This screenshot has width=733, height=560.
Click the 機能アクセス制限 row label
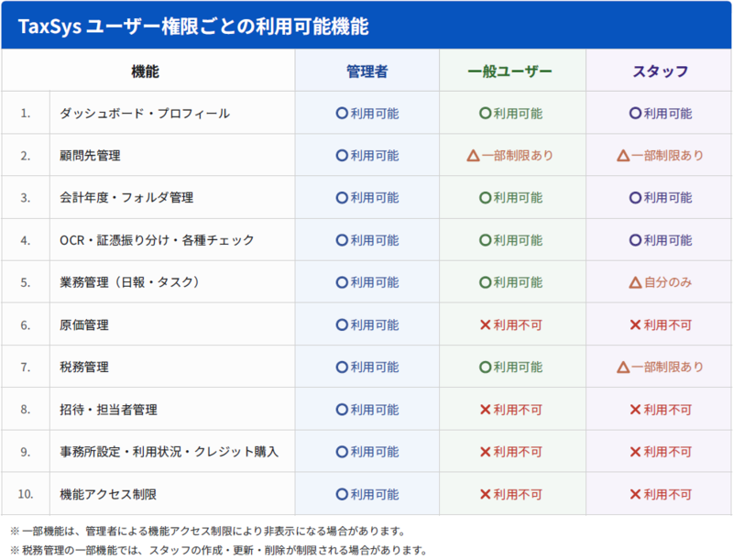coord(108,495)
